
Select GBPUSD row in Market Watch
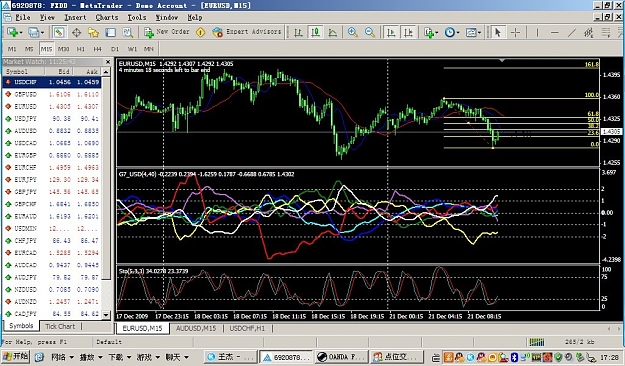click(x=52, y=94)
